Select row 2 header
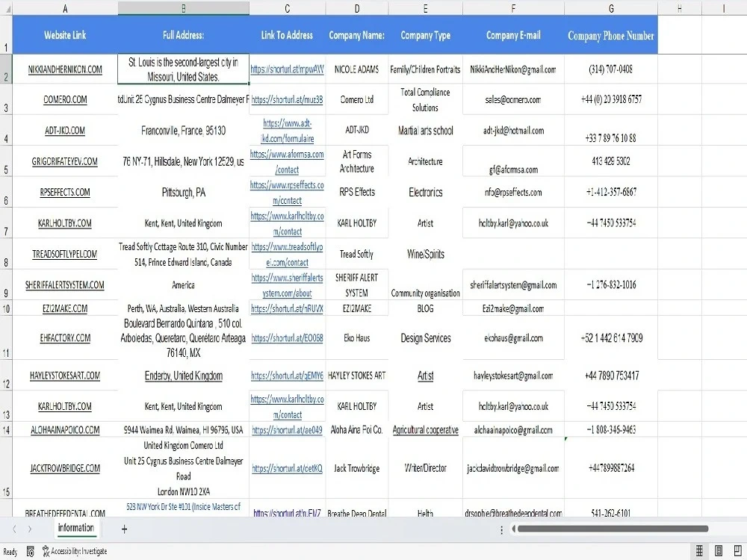The width and height of the screenshot is (747, 560). point(6,69)
